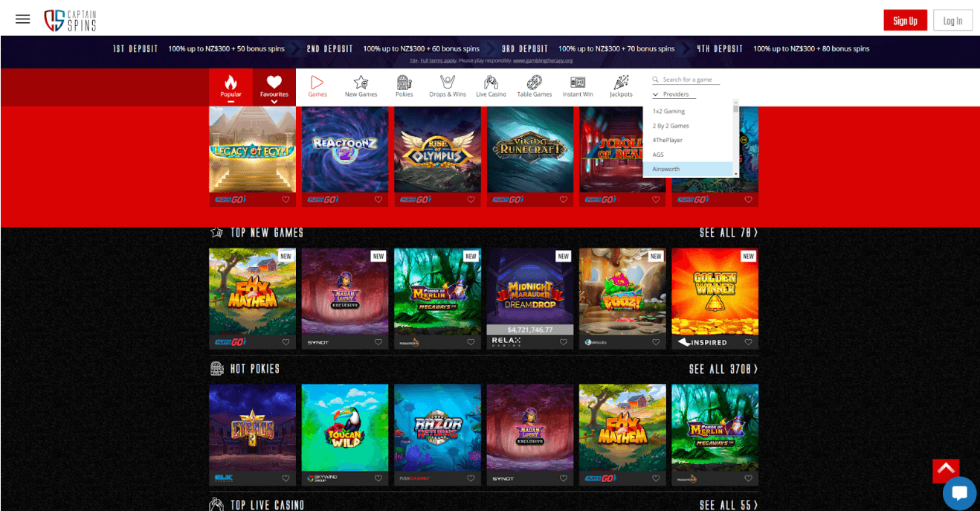Open the hamburger menu
Viewport: 980px width, 511px height.
coord(22,19)
